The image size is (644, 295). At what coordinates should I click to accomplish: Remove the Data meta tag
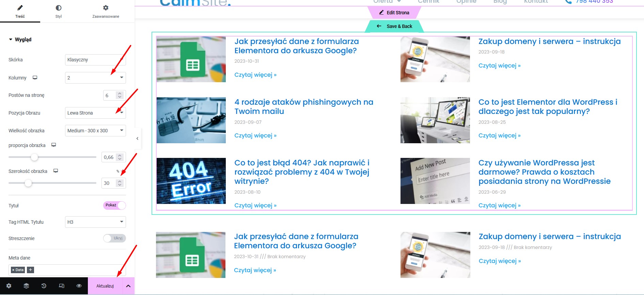pyautogui.click(x=13, y=270)
